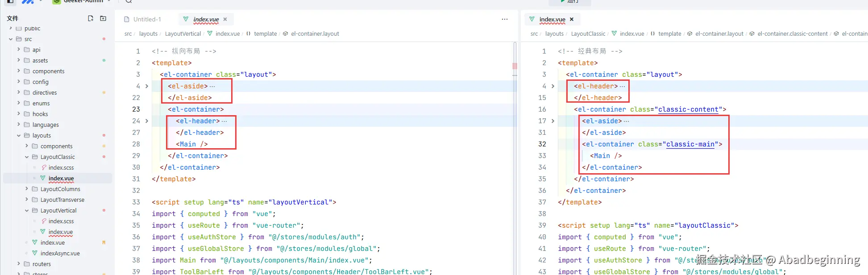Click Vue icon on right index.vue tab
The height and width of the screenshot is (275, 868).
pyautogui.click(x=532, y=19)
